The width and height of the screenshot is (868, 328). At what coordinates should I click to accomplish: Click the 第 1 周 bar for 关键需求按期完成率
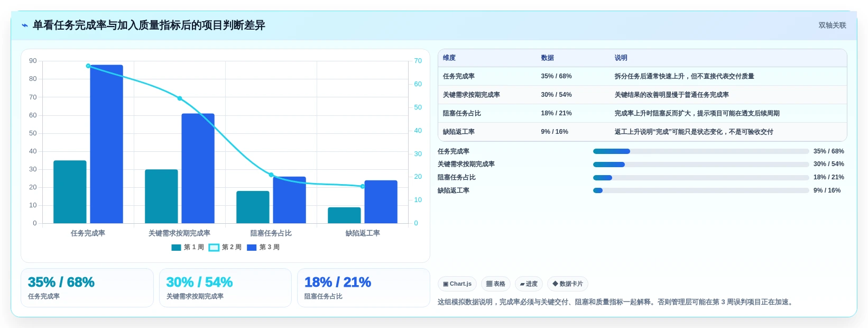(161, 196)
